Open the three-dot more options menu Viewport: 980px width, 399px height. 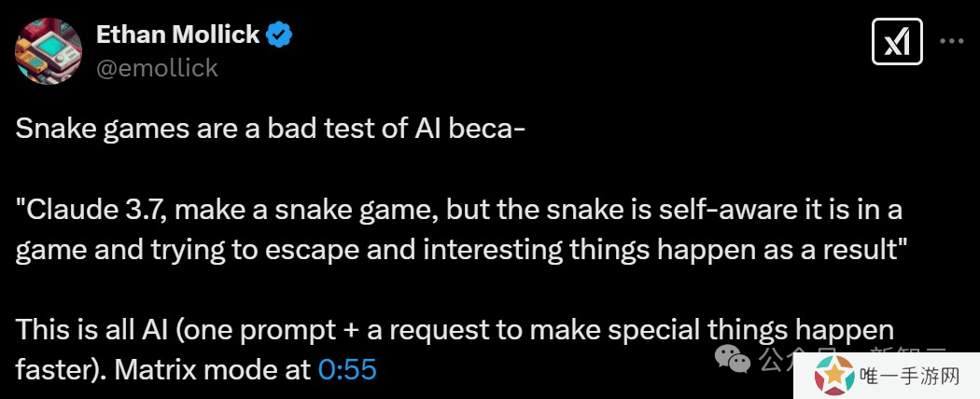(951, 41)
